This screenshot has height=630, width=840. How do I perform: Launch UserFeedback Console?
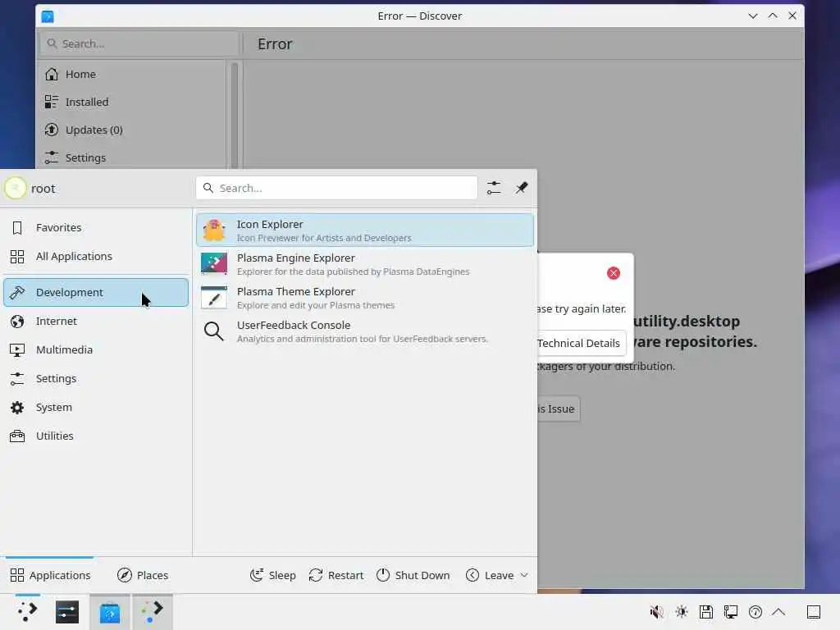pos(365,331)
